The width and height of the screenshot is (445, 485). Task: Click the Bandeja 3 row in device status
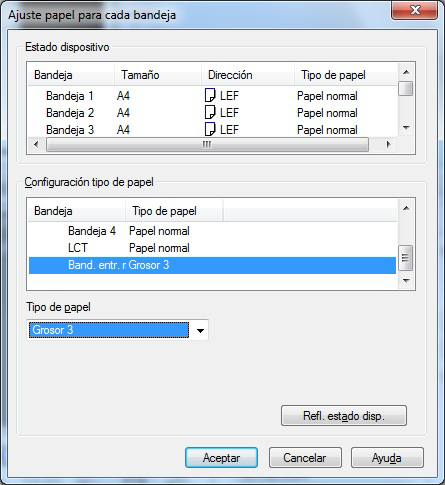pos(212,129)
